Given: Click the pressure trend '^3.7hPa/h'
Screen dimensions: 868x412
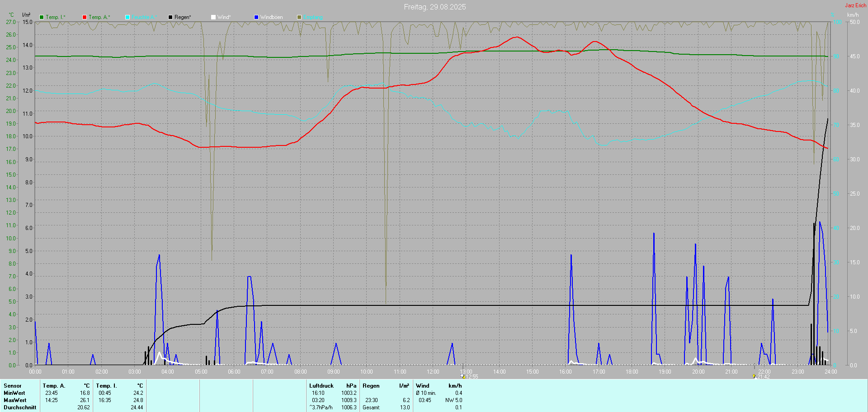Looking at the screenshot, I should (x=321, y=407).
